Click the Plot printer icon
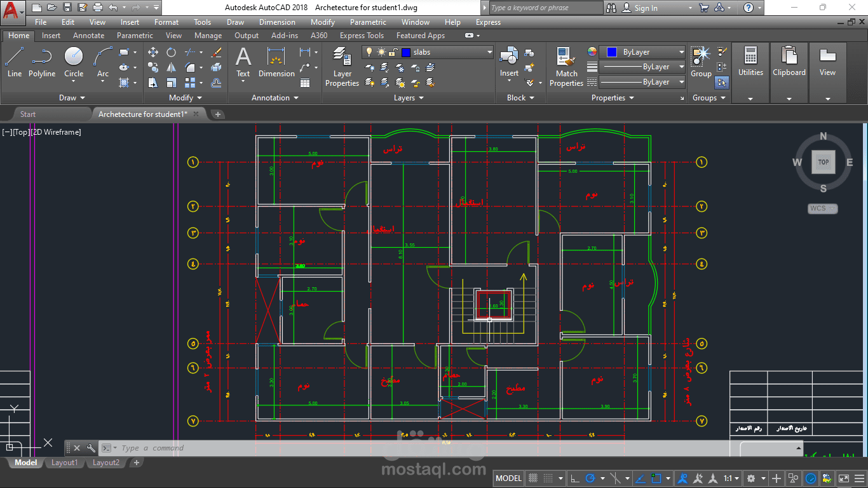868x488 pixels. coord(97,8)
